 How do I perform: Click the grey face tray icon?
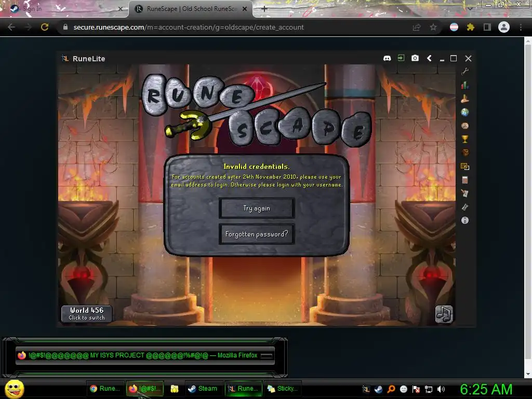pyautogui.click(x=404, y=389)
